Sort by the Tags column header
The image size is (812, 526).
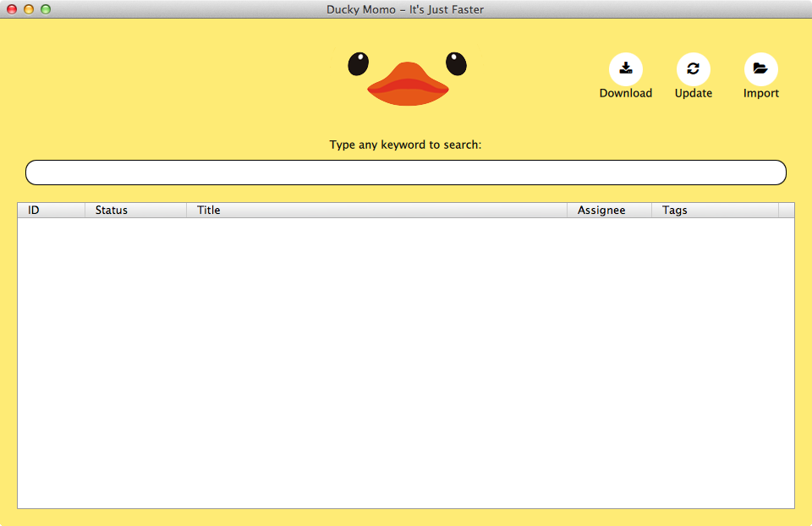(716, 211)
